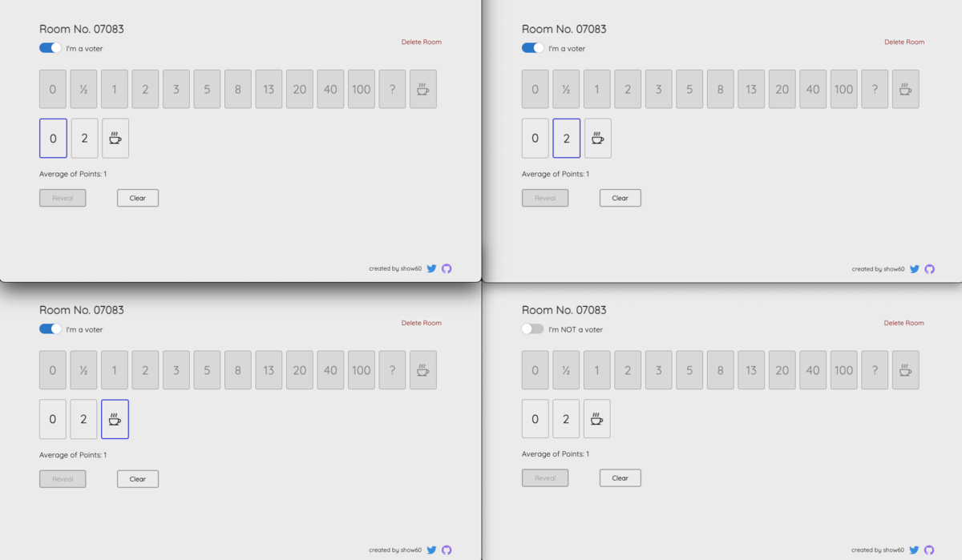Pick the ½ card in the bottom-right window
This screenshot has width=962, height=560.
(x=566, y=370)
